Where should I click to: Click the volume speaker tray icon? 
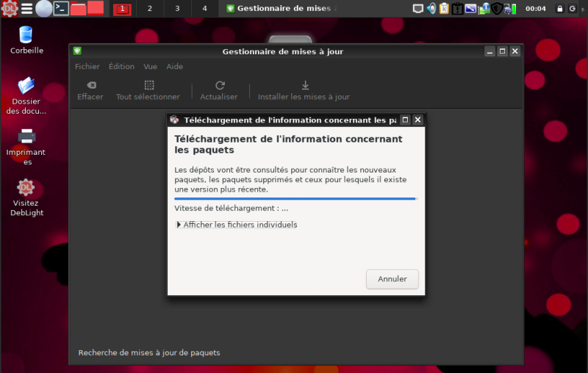[431, 9]
